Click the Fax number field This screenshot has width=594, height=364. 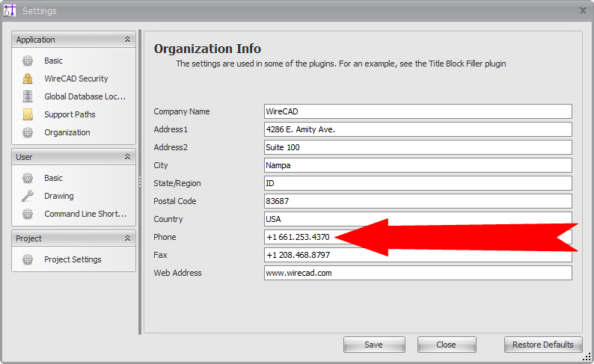coord(418,255)
